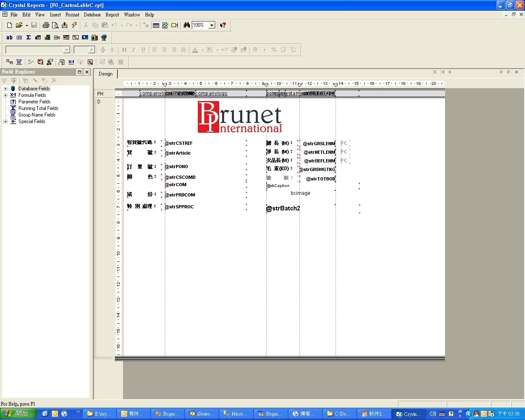Close the Field Explorer panel
Screen dimensions: 525x420
tap(87, 72)
